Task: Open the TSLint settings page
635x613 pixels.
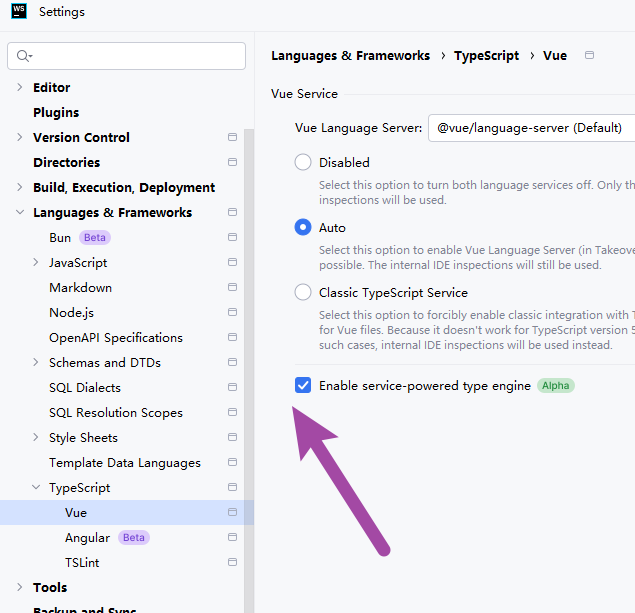Action: [82, 563]
